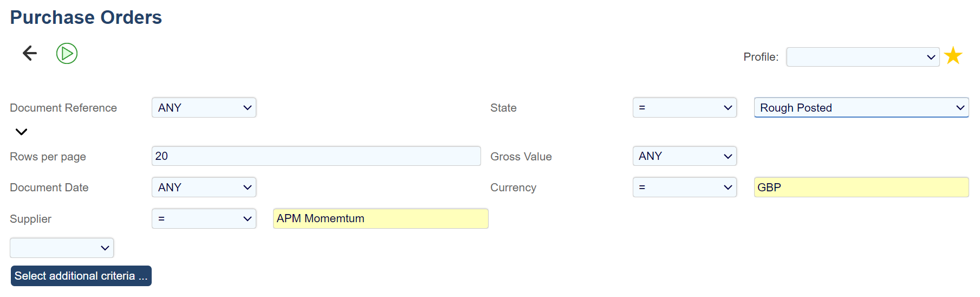Click the back arrow icon
The image size is (980, 297).
click(30, 53)
